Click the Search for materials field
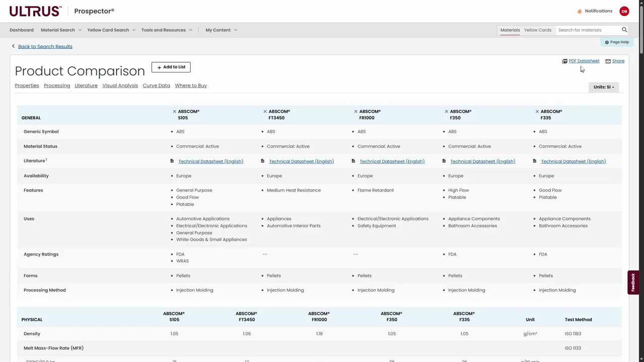 point(588,30)
